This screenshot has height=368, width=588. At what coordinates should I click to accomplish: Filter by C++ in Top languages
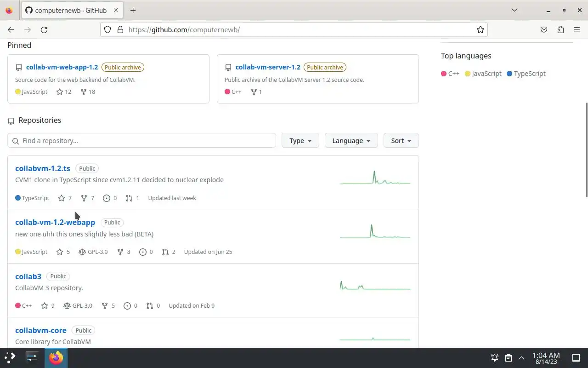pyautogui.click(x=450, y=74)
